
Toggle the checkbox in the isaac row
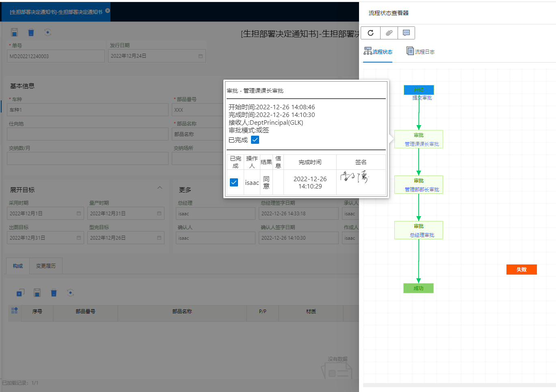pyautogui.click(x=234, y=182)
